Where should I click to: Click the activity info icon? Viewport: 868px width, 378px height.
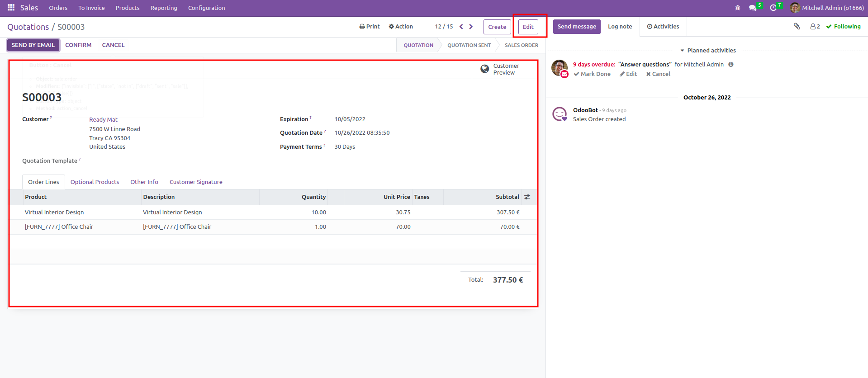tap(731, 65)
